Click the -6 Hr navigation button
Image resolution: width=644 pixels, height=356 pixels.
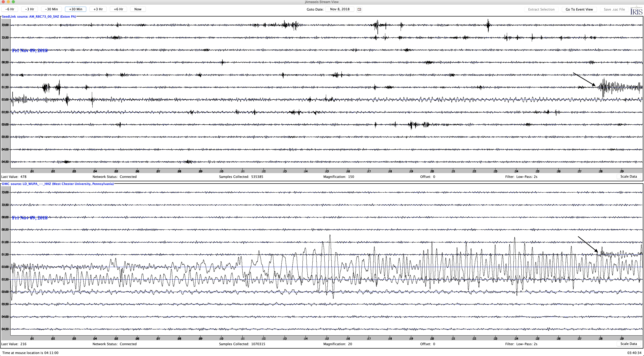[x=10, y=9]
